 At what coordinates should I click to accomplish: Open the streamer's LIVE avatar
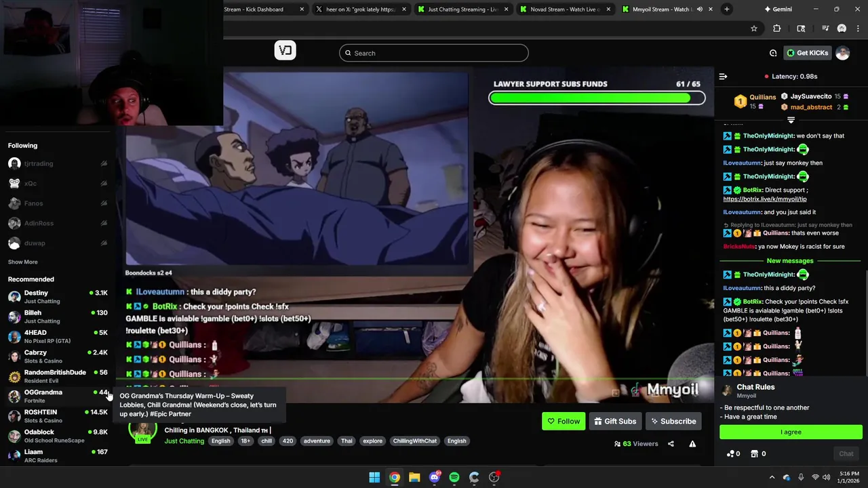[143, 431]
